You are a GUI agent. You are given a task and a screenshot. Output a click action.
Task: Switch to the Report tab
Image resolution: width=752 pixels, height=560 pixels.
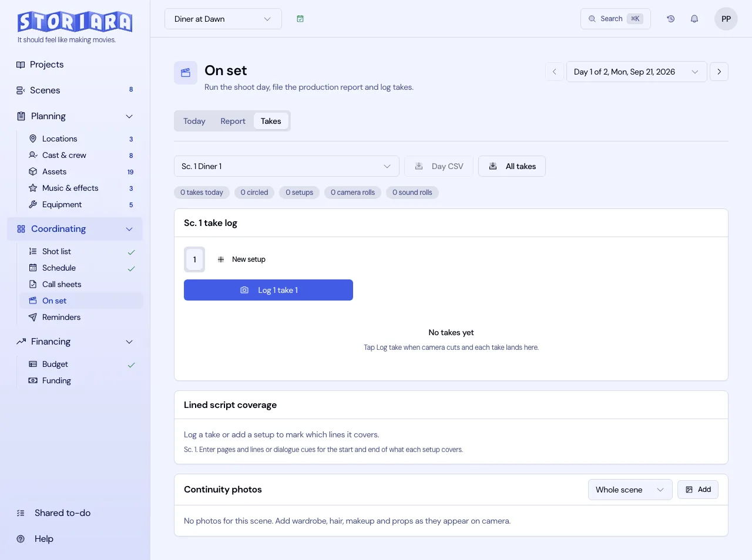pos(233,121)
